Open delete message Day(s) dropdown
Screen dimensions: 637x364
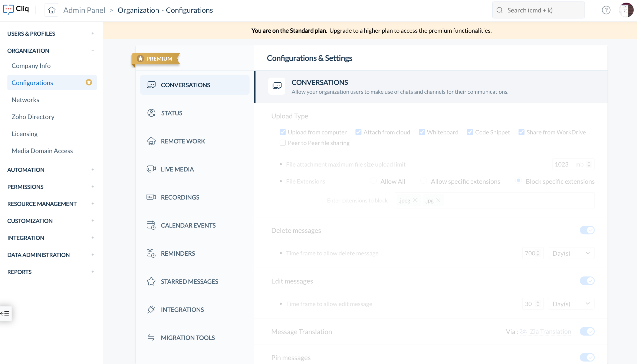[571, 253]
